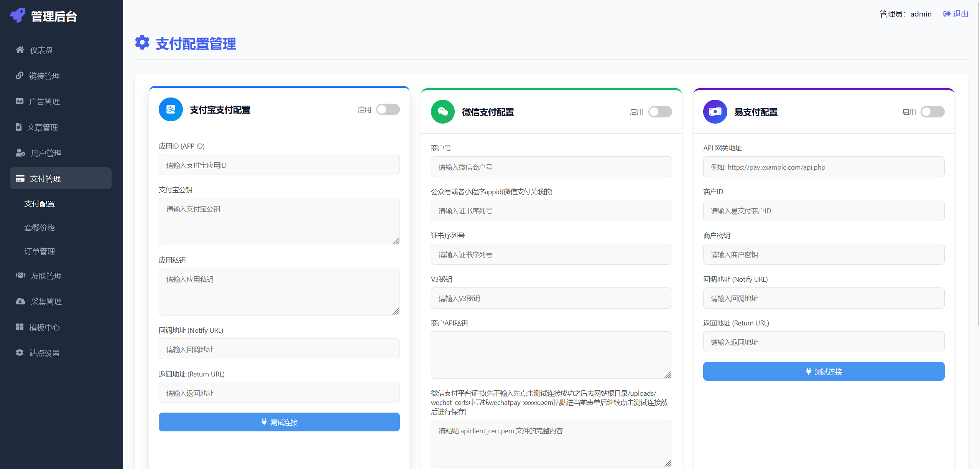Select the 仪表盘 dashboard icon
Screen dimensions: 980x469
(x=20, y=50)
